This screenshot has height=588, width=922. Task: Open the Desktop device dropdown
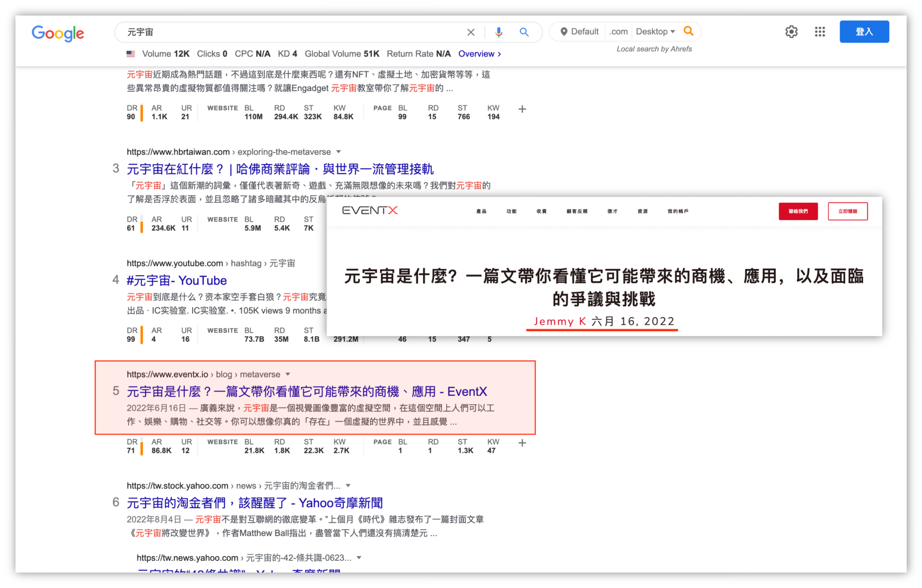point(656,31)
